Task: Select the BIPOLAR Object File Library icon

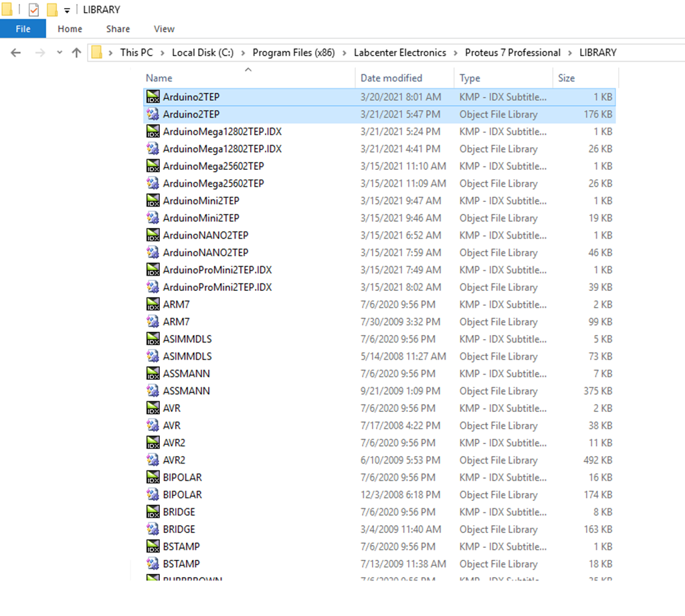Action: click(x=153, y=494)
